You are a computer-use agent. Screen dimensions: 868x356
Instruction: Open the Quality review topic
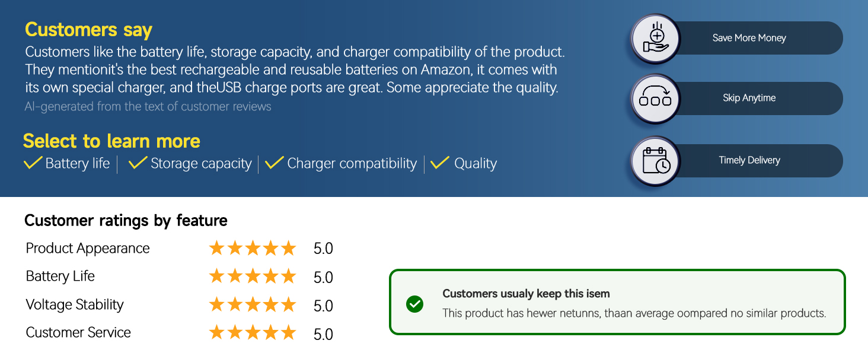click(x=476, y=164)
